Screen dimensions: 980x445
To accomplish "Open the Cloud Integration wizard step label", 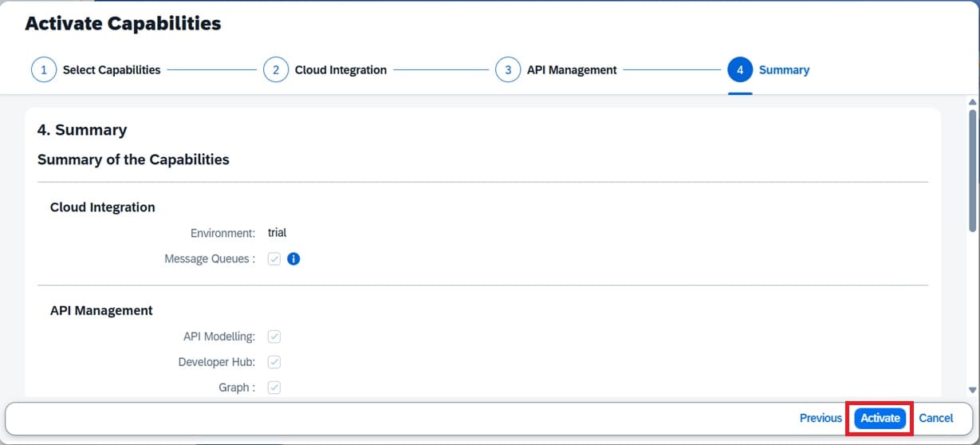I will 340,69.
